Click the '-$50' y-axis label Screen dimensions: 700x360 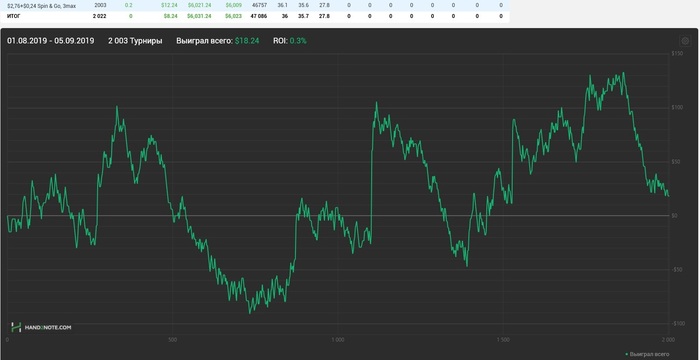[677, 270]
